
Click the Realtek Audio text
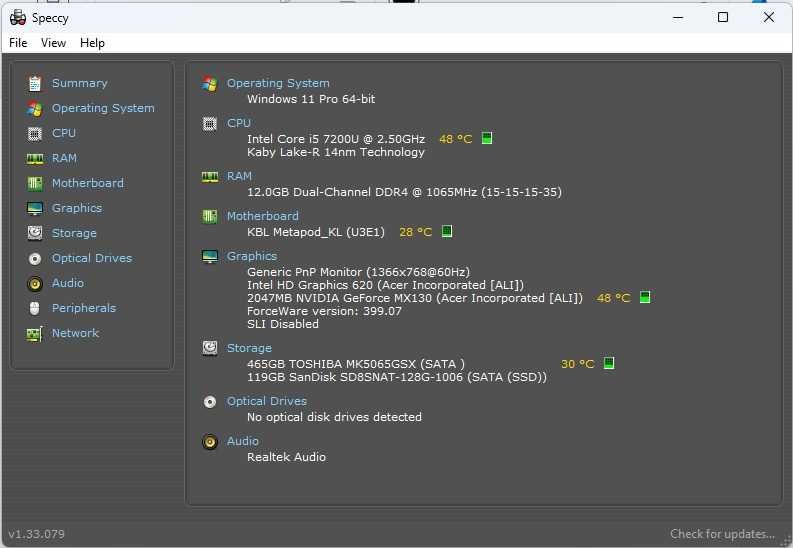(x=286, y=457)
